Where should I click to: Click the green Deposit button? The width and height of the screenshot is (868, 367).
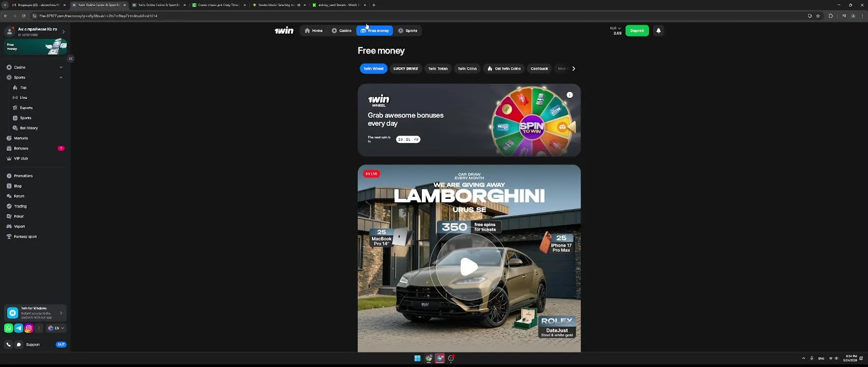pos(637,31)
